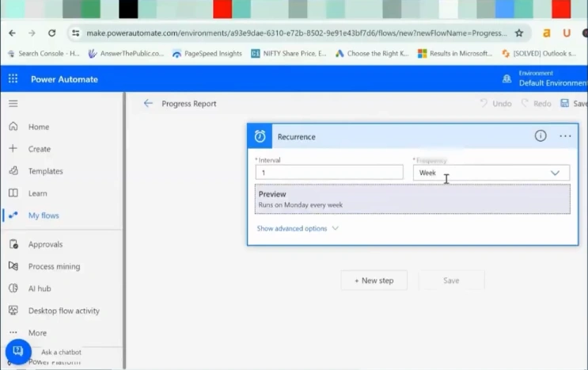Screen dimensions: 588x370
Task: Open the app launcher waffle icon
Action: point(13,78)
